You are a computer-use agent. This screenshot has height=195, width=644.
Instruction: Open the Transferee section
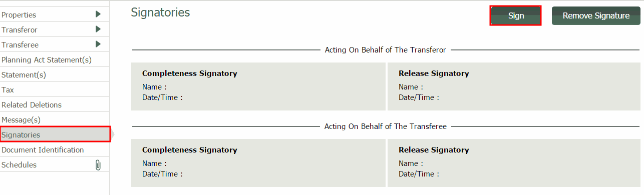click(x=55, y=44)
